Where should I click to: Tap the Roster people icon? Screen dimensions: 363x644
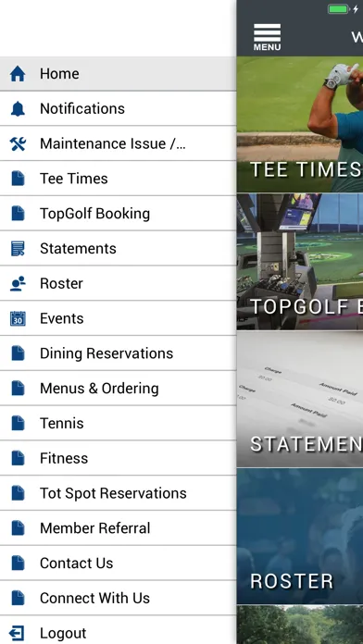pos(18,283)
